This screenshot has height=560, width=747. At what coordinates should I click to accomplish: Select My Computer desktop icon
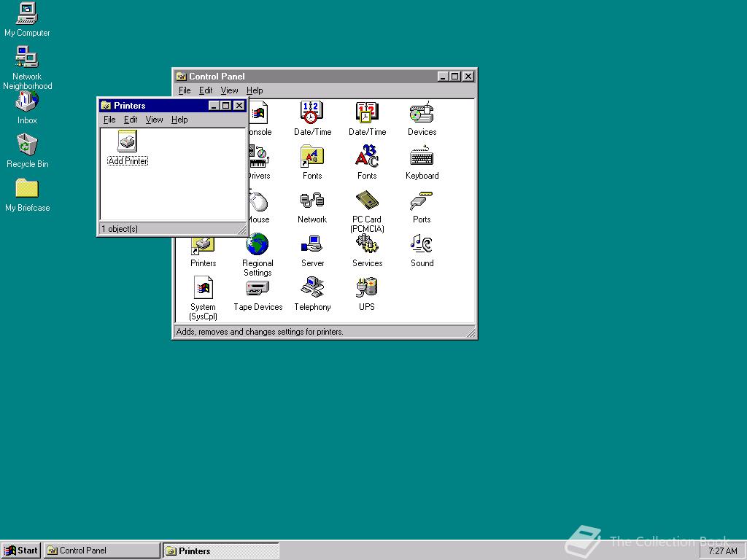click(27, 20)
